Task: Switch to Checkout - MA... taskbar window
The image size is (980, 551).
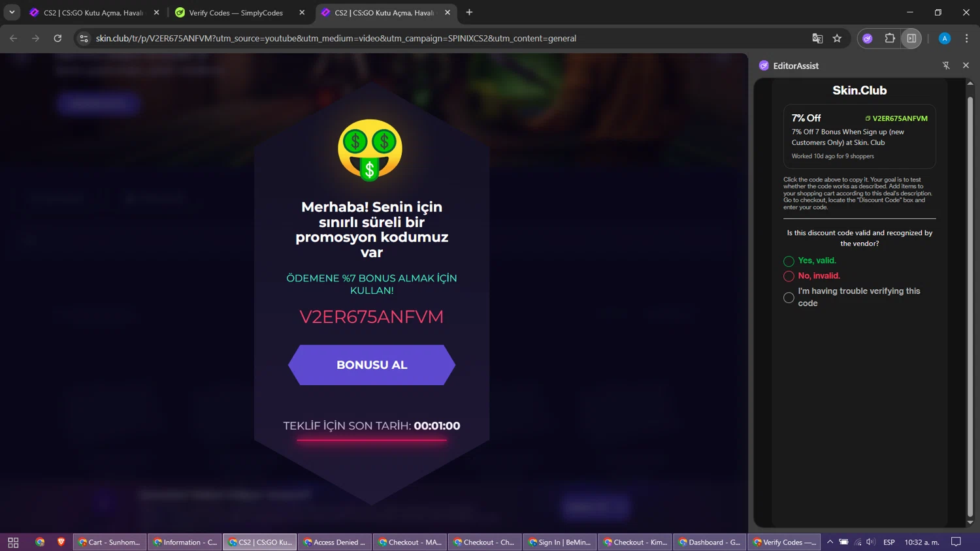Action: pyautogui.click(x=410, y=542)
